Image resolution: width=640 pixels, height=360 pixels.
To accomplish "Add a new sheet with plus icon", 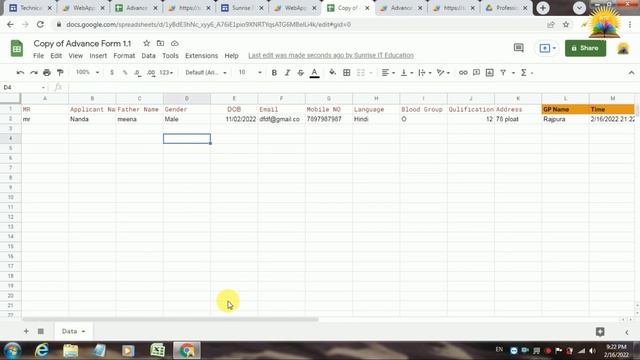I will click(26, 331).
